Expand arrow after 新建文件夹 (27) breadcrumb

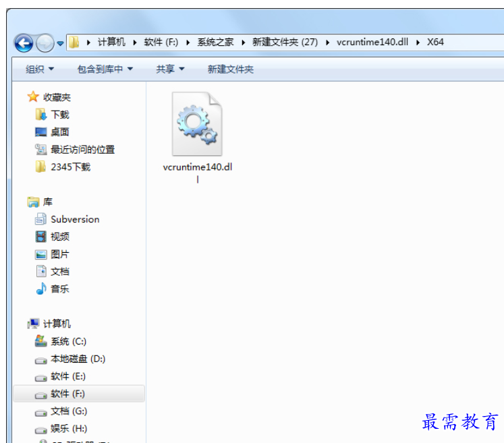pos(327,42)
